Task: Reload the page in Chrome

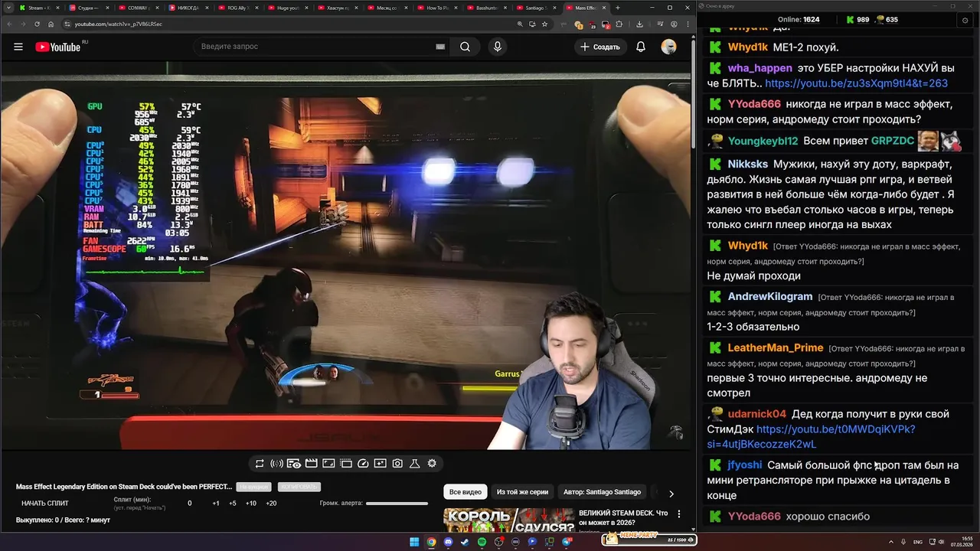Action: click(37, 24)
